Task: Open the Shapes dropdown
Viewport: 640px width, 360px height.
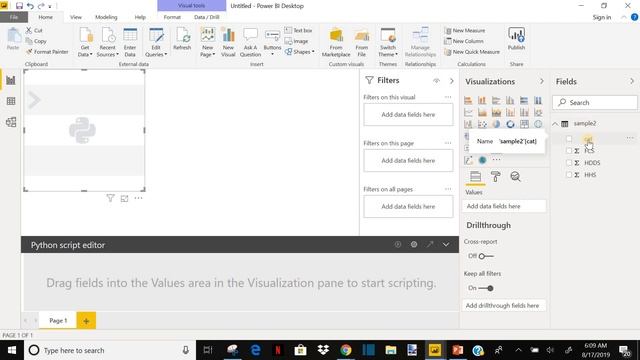Action: [300, 52]
